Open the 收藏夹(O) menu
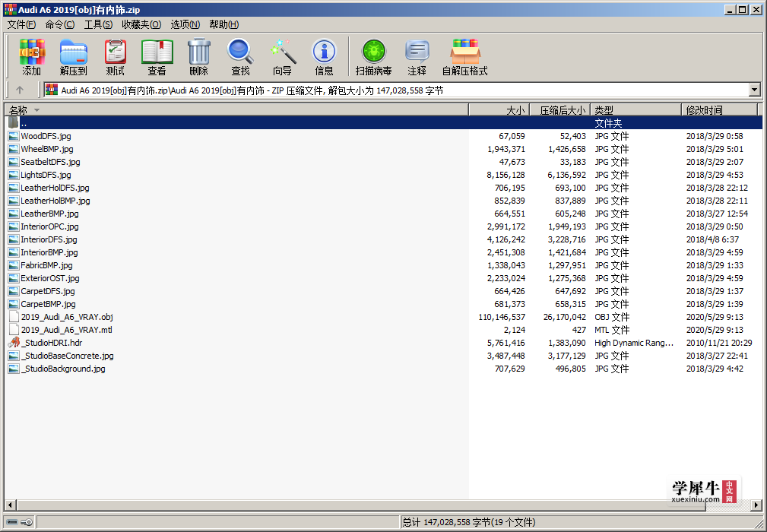 pyautogui.click(x=141, y=24)
